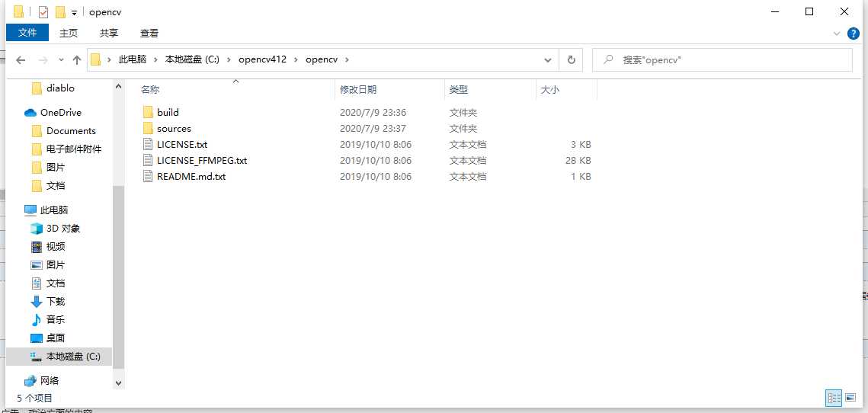868x413 pixels.
Task: Expand the chevron after opencv412 in path
Action: tap(296, 59)
